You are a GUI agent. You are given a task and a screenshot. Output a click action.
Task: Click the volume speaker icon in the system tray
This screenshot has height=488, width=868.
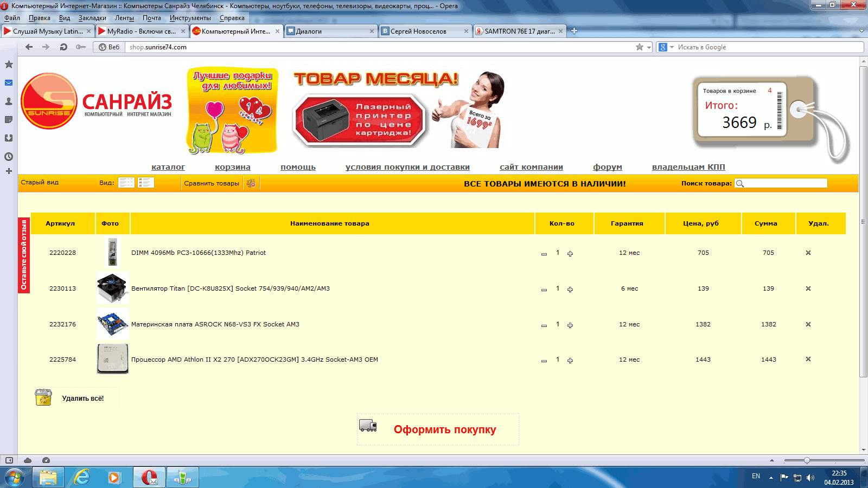click(810, 478)
